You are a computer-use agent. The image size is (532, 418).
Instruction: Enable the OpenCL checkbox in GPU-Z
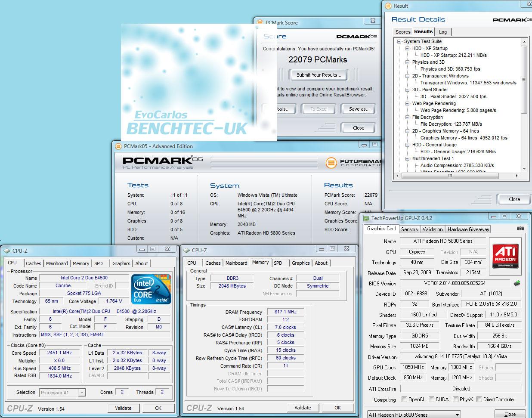(x=404, y=399)
